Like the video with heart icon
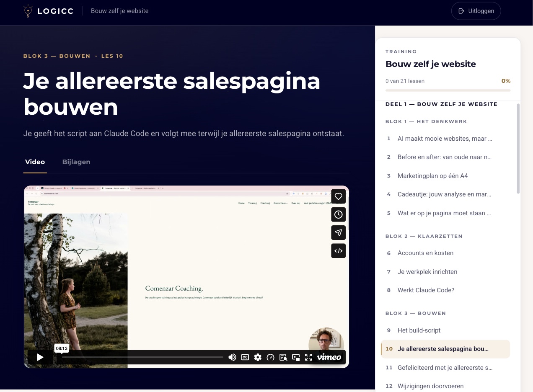 [x=339, y=196]
